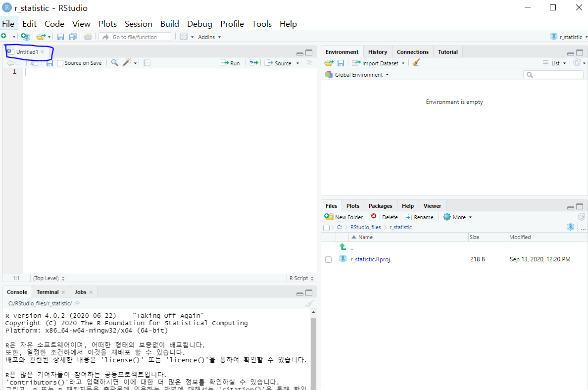This screenshot has width=588, height=390.
Task: Click the Save workspace icon in Environment
Action: [341, 63]
